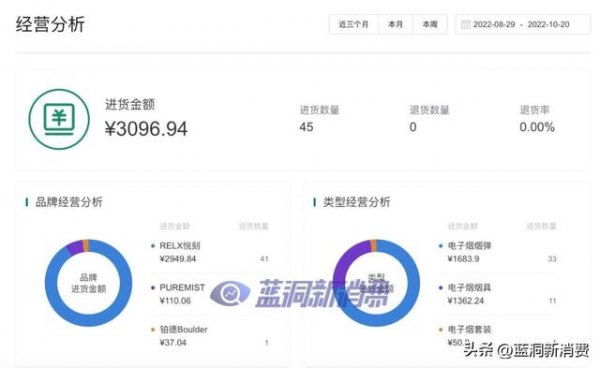The height and width of the screenshot is (368, 600).
Task: Select the 本月 tab
Action: [x=395, y=24]
